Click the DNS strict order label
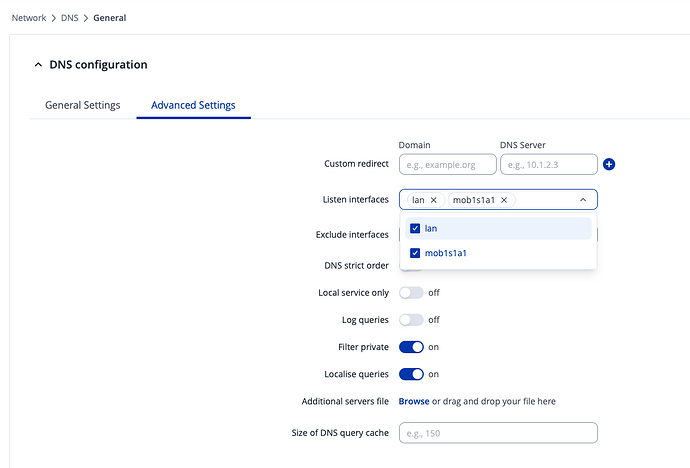The image size is (690, 468). click(356, 265)
